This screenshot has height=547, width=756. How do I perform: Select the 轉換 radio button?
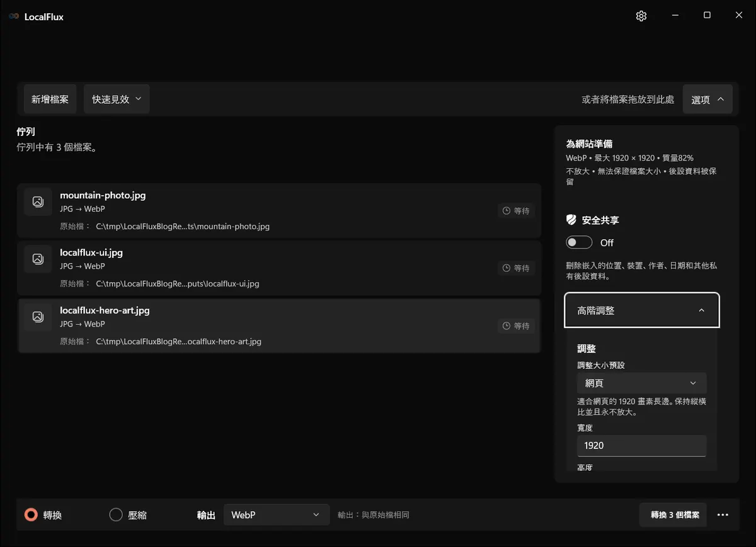(x=31, y=515)
